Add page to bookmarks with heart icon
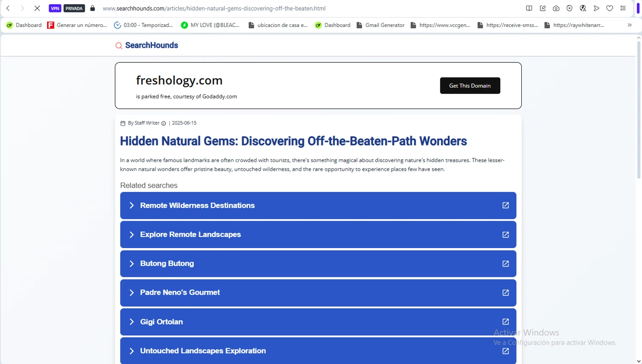Screen dimensions: 642x364 [609, 8]
